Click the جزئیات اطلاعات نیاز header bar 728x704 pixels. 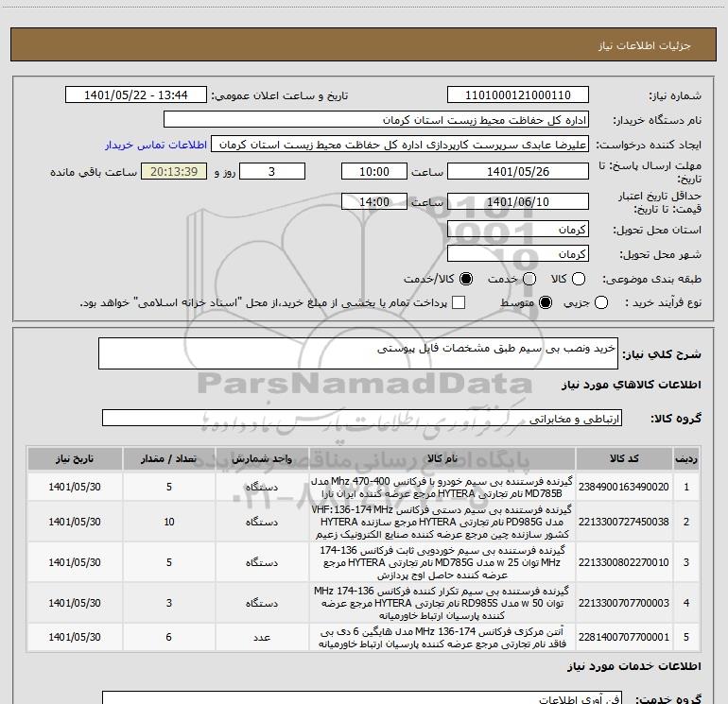pos(364,44)
